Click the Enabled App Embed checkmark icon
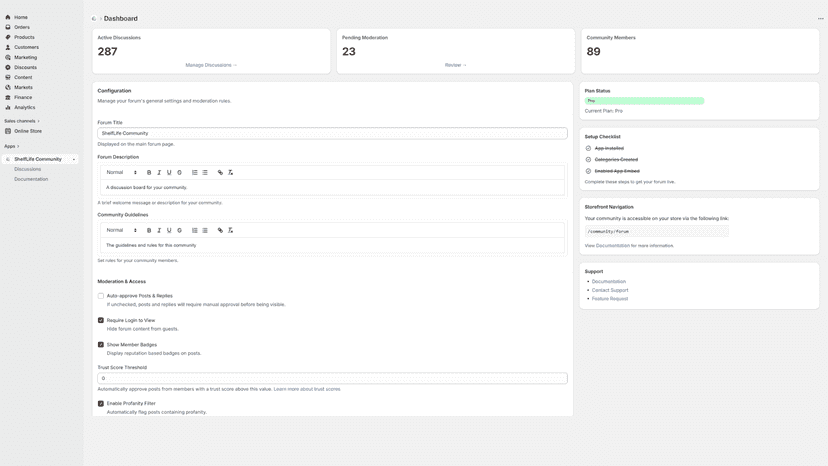 [588, 171]
